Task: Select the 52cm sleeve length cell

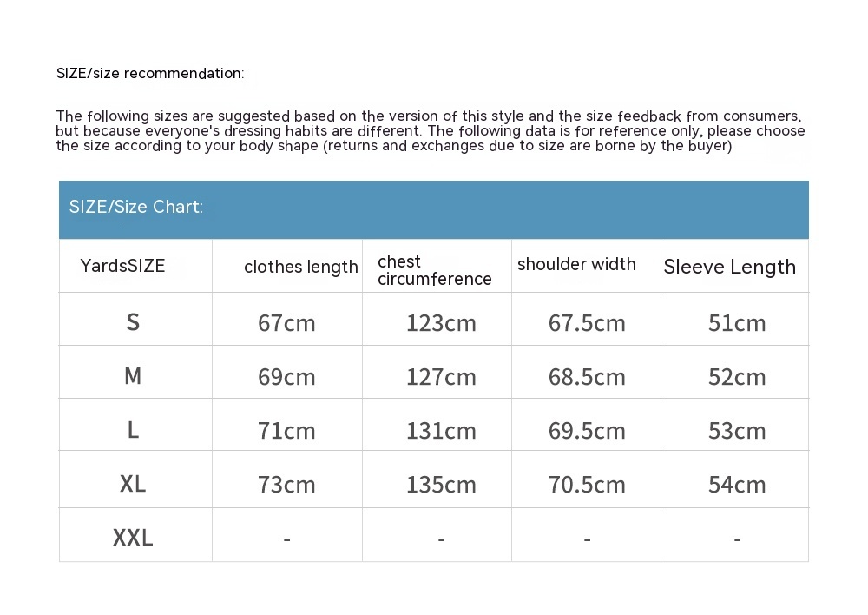Action: [x=737, y=377]
